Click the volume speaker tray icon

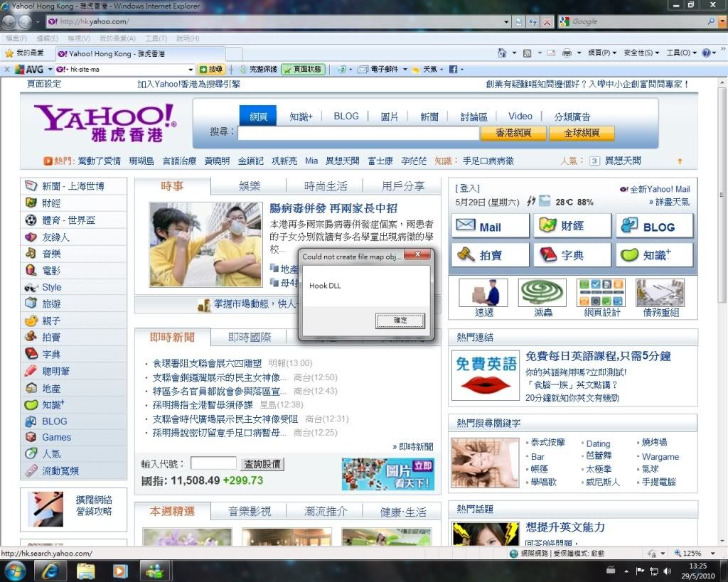[x=667, y=571]
